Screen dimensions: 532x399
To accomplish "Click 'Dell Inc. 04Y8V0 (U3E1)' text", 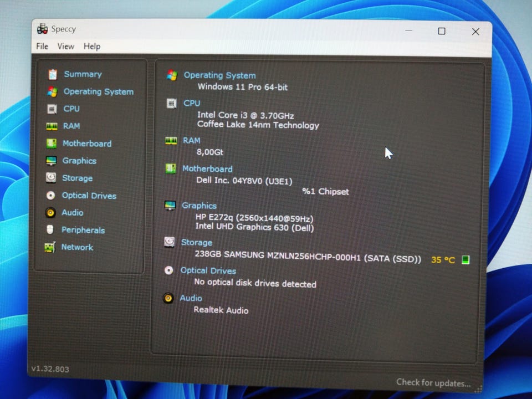I will click(x=244, y=181).
